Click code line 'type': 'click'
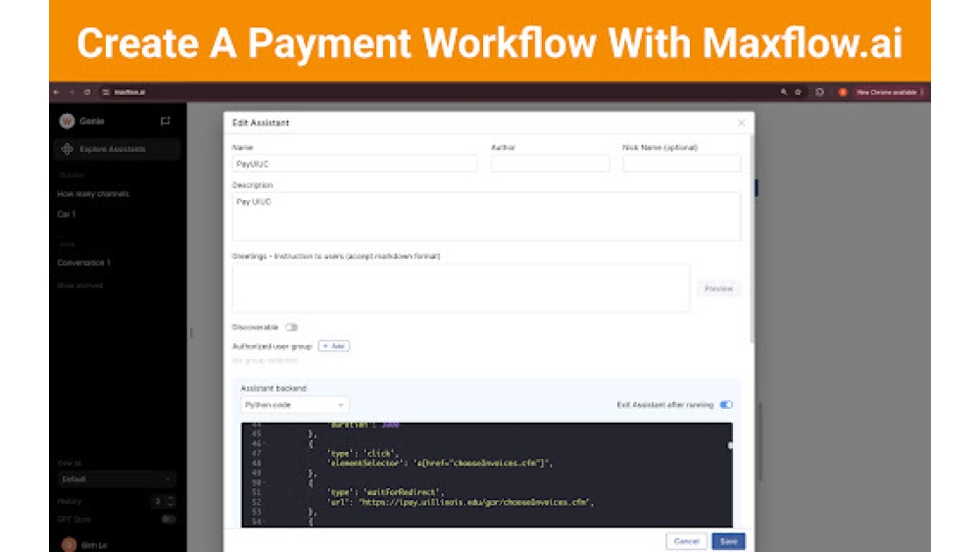The image size is (980, 552). (362, 454)
